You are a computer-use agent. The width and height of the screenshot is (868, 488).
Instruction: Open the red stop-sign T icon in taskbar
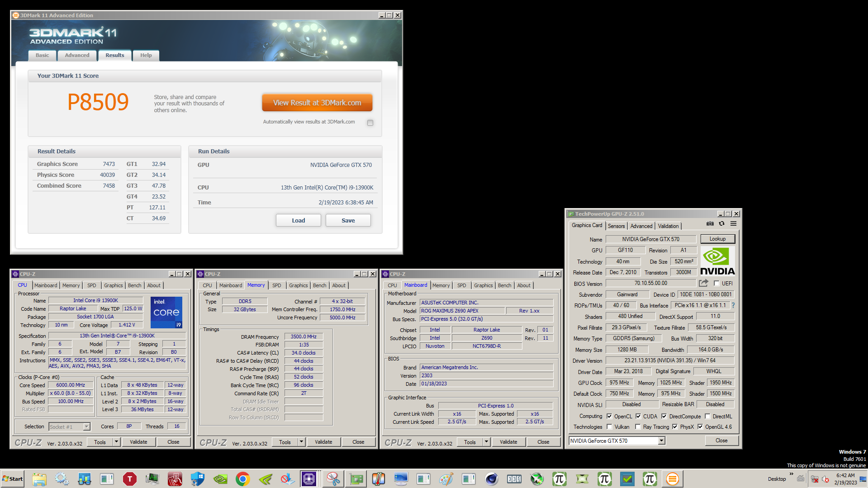[x=130, y=479]
